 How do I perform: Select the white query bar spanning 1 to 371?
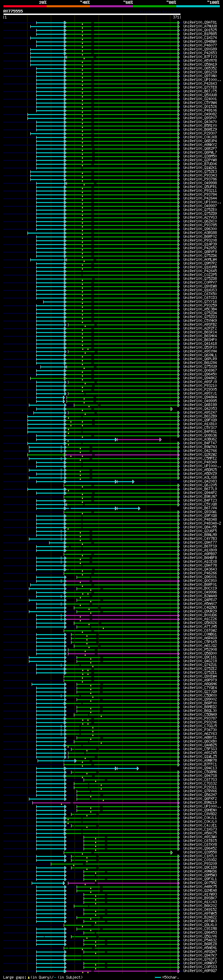[x=92, y=14]
